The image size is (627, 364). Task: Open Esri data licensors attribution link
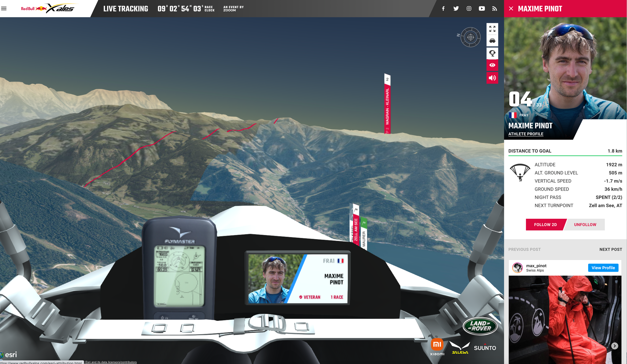click(x=111, y=362)
